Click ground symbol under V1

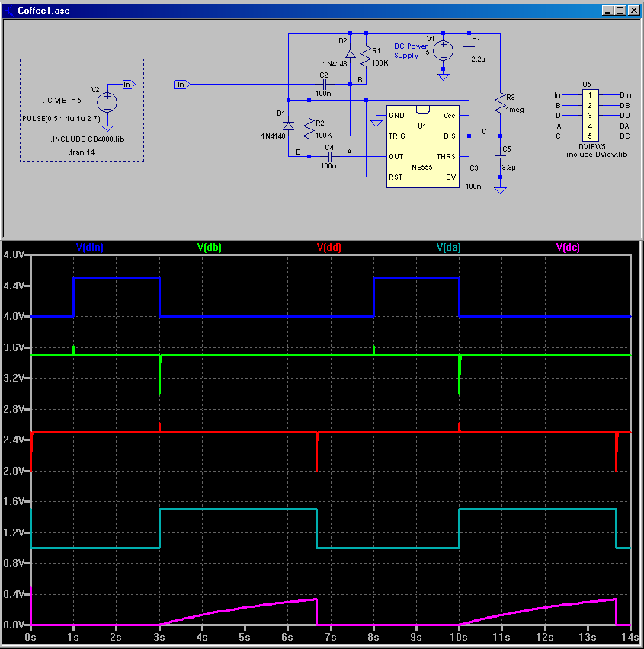443,77
